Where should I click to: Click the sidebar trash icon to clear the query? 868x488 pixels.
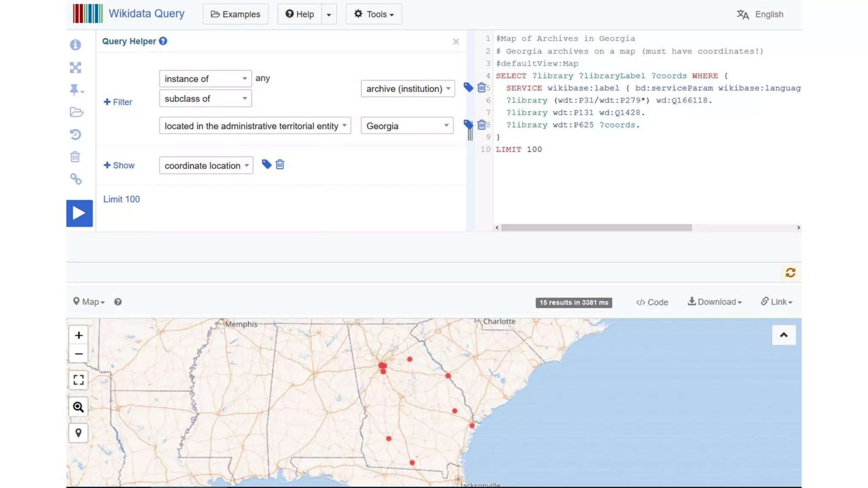coord(75,157)
